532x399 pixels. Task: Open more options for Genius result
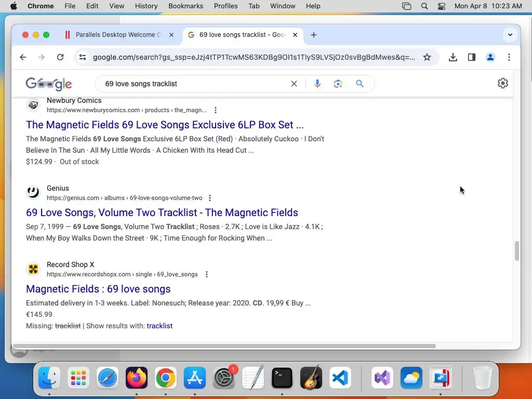pyautogui.click(x=210, y=198)
